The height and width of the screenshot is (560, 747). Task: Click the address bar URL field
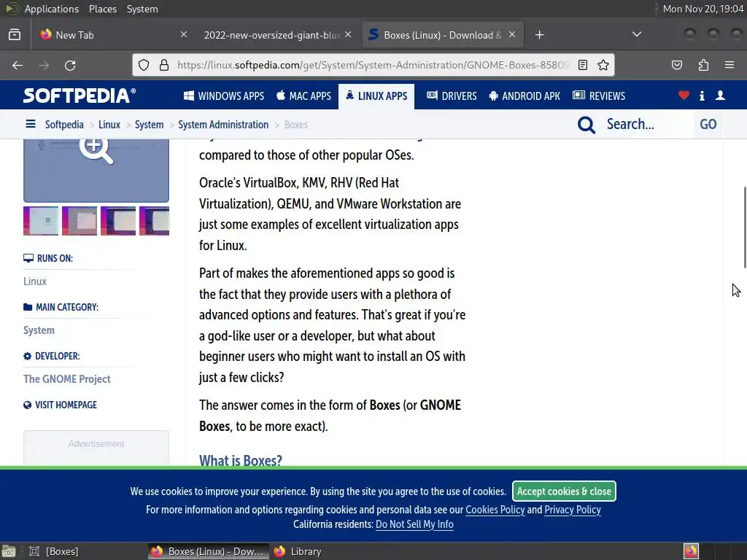tap(373, 65)
